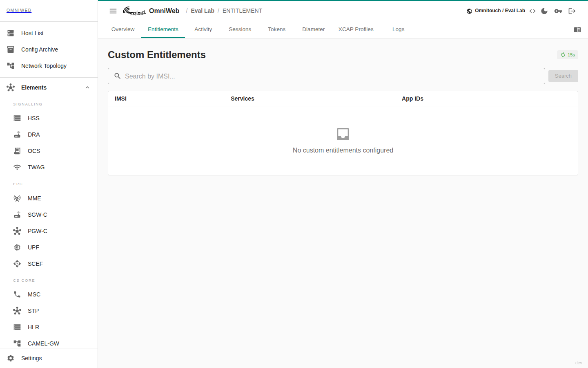Switch to the Overview tab
This screenshot has width=588, height=368.
click(123, 29)
